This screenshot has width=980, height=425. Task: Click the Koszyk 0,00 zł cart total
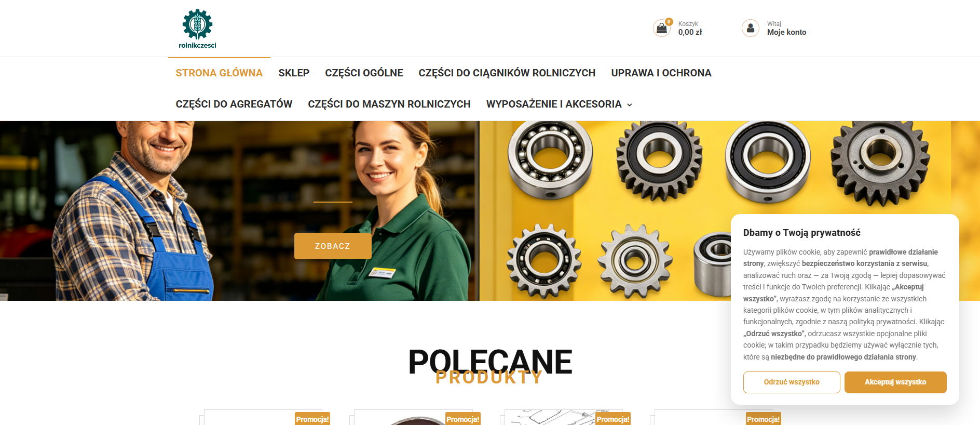[690, 29]
